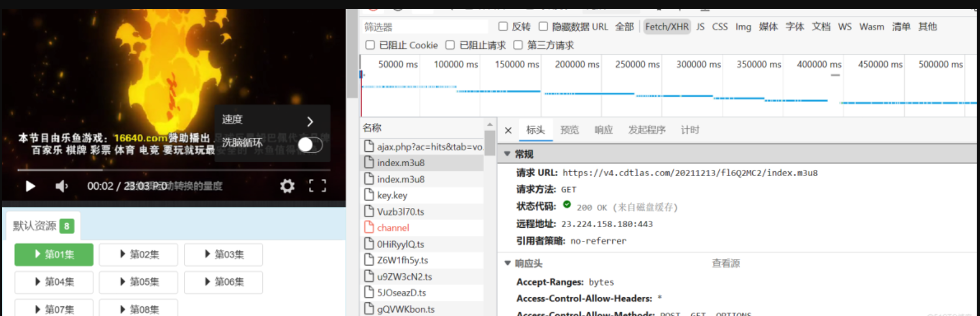This screenshot has width=980, height=316.
Task: Enter fullscreen mode in the video player
Action: pyautogui.click(x=317, y=186)
